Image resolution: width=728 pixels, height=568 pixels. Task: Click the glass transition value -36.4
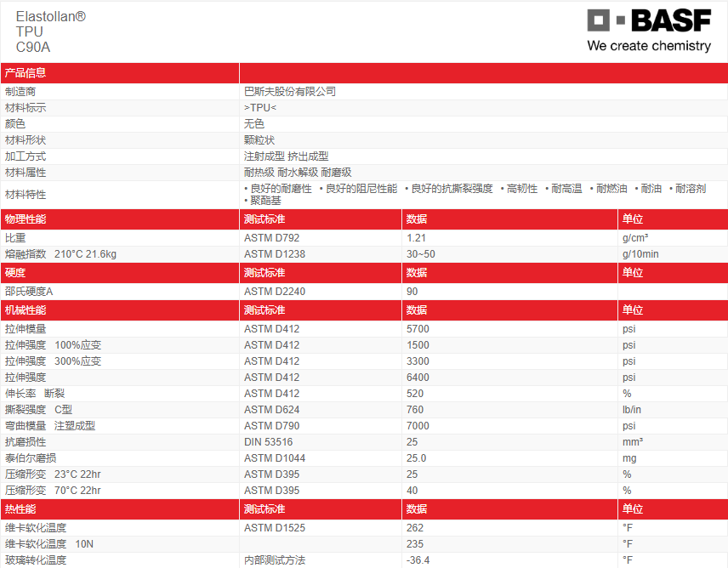pyautogui.click(x=418, y=560)
